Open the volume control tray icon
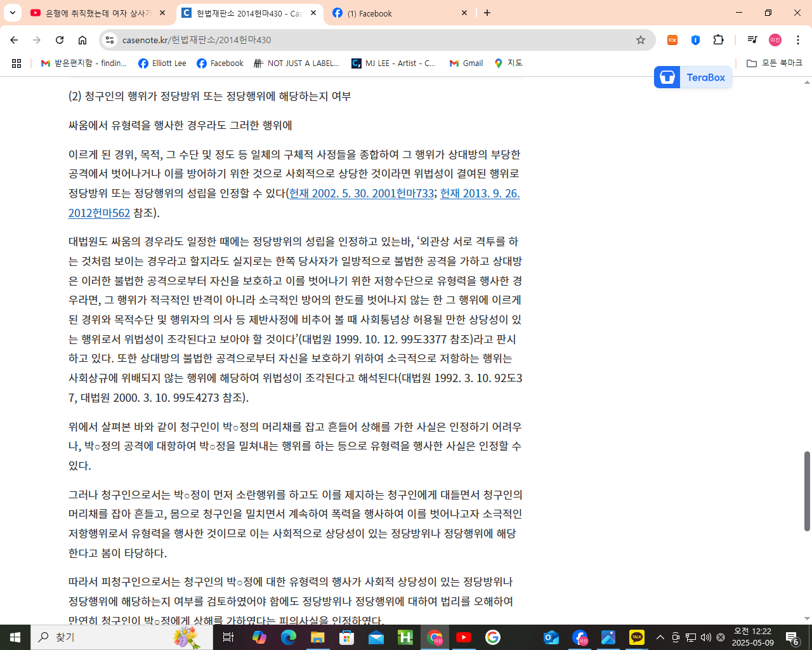The image size is (812, 650). click(x=706, y=637)
